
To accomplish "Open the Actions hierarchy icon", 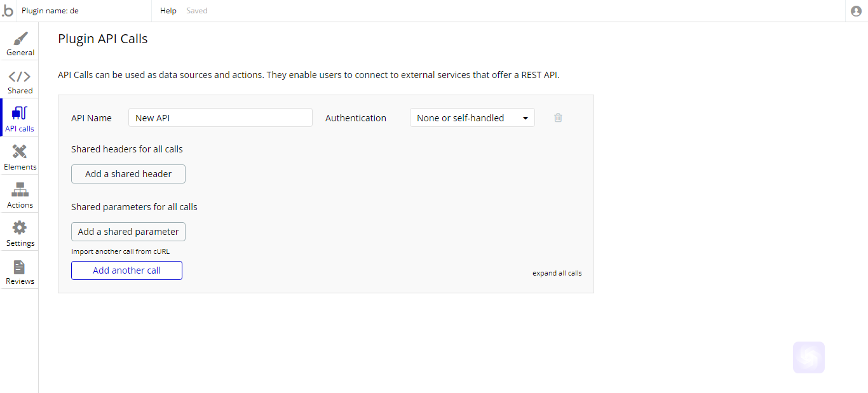I will pos(20,190).
